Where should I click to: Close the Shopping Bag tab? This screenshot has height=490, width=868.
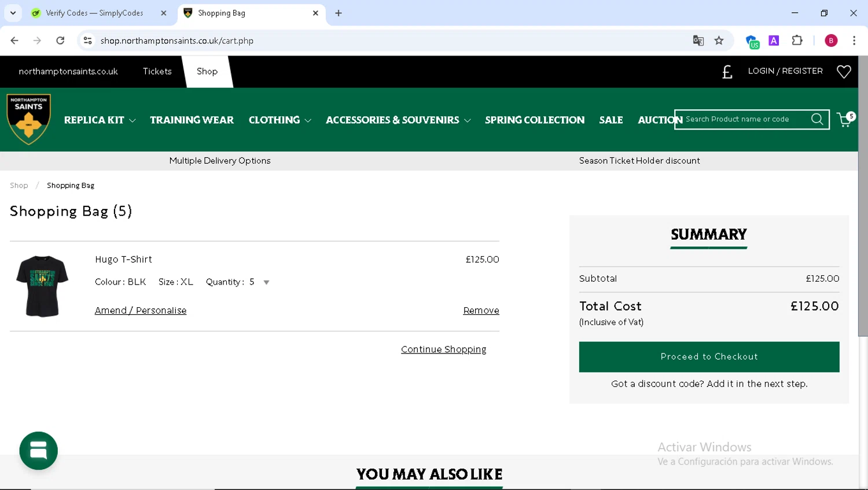(x=315, y=13)
